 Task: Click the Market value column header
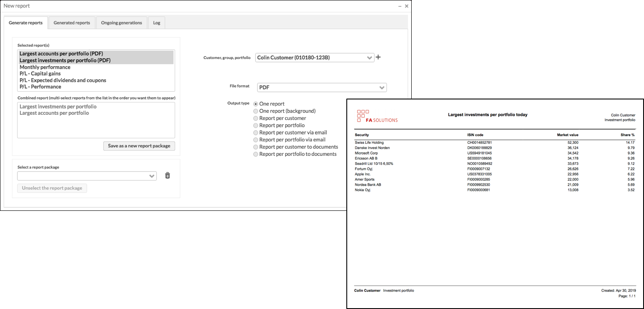[568, 135]
